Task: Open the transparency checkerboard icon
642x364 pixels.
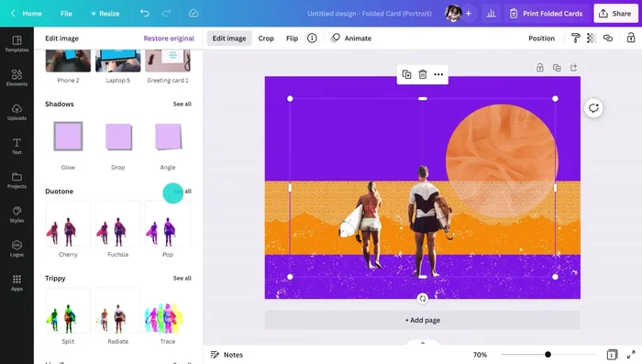Action: click(x=592, y=39)
